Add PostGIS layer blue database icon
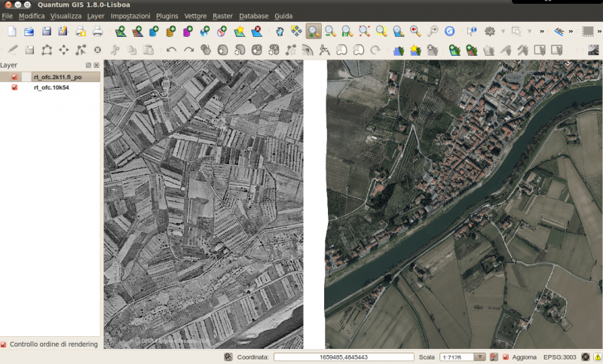603x364 pixels. (x=154, y=31)
